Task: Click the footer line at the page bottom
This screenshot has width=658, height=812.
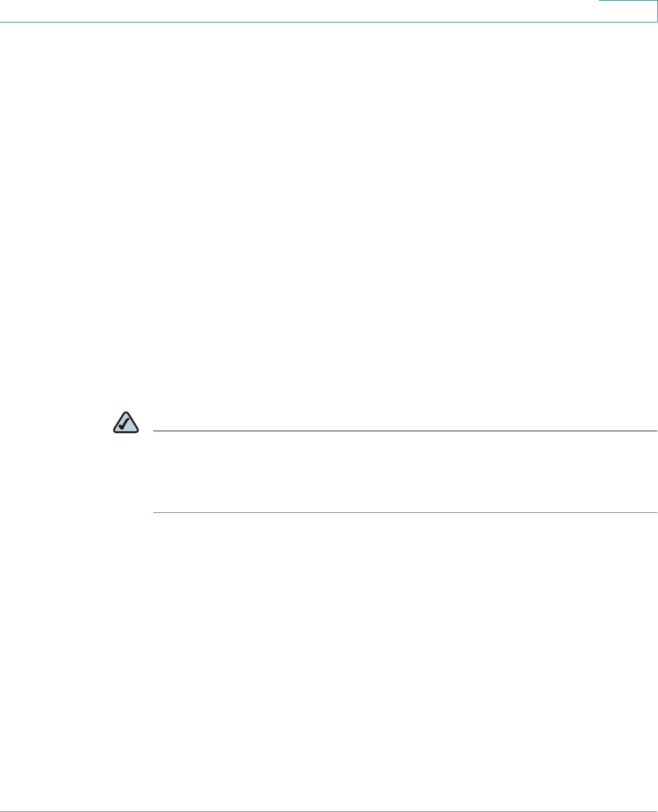Action: tap(329, 811)
